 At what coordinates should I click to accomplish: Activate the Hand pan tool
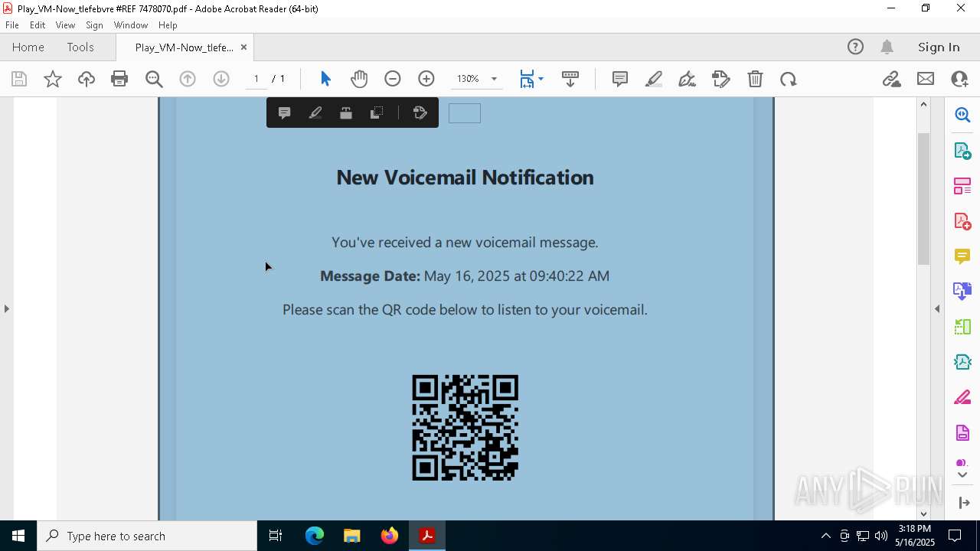point(359,79)
